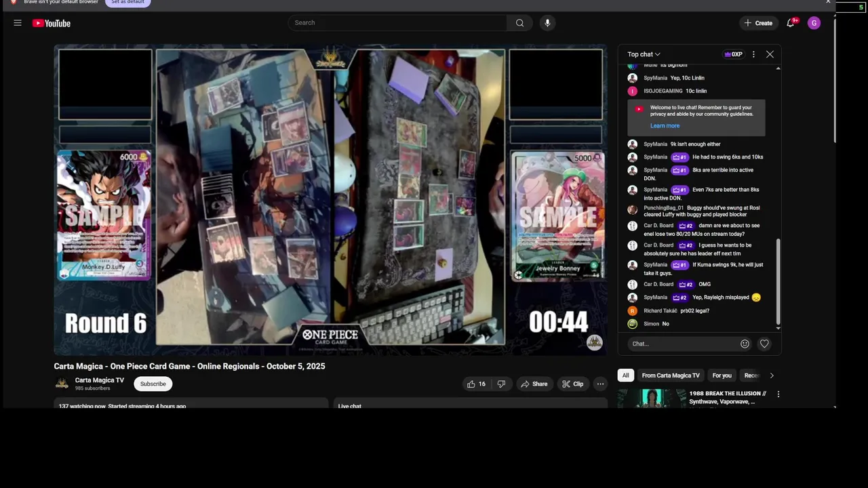The height and width of the screenshot is (488, 868).
Task: Open the Carta Magica TV channel name link
Action: tap(100, 380)
